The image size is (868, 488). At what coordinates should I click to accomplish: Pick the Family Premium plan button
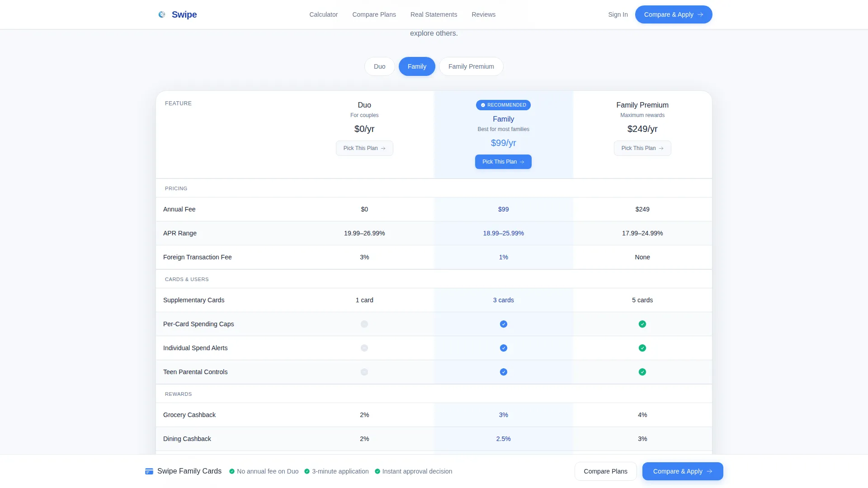(x=642, y=148)
